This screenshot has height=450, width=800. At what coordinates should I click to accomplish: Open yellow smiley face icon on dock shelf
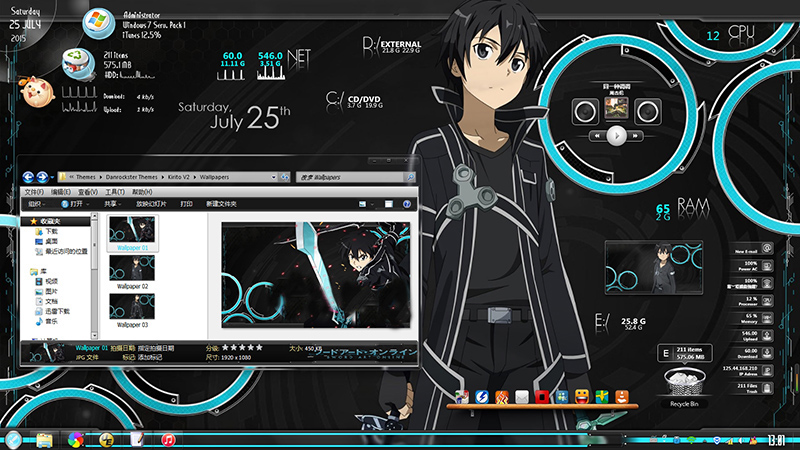tap(582, 396)
